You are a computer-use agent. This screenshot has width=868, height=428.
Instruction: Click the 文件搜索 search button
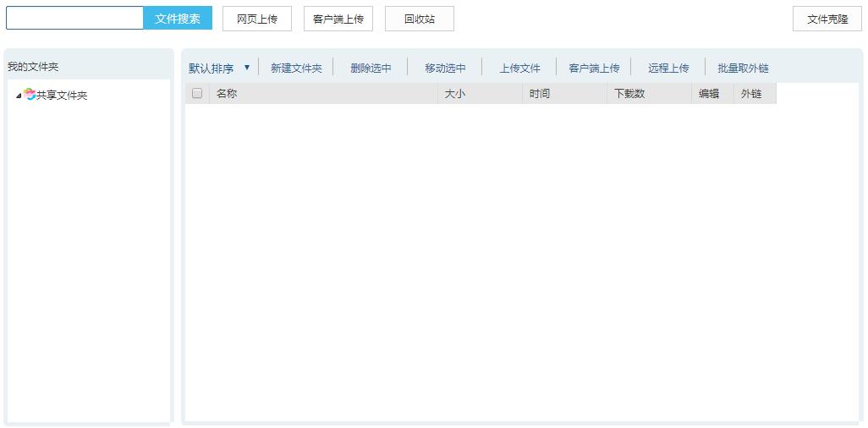click(x=178, y=19)
